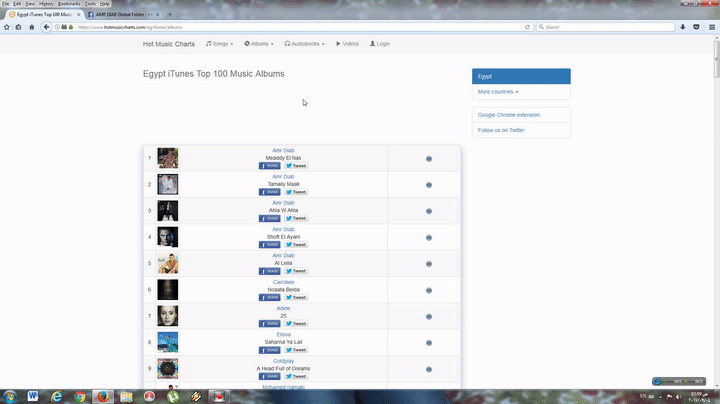Click the play circle for Saharna Ya Lail
Viewport: 720px width, 404px height.
428,343
